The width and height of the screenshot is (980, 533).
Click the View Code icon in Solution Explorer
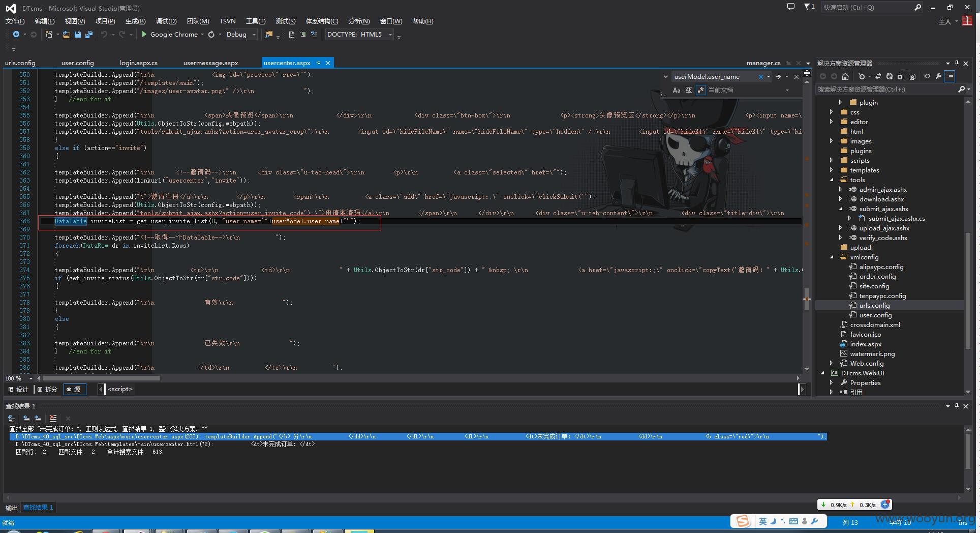click(x=927, y=76)
